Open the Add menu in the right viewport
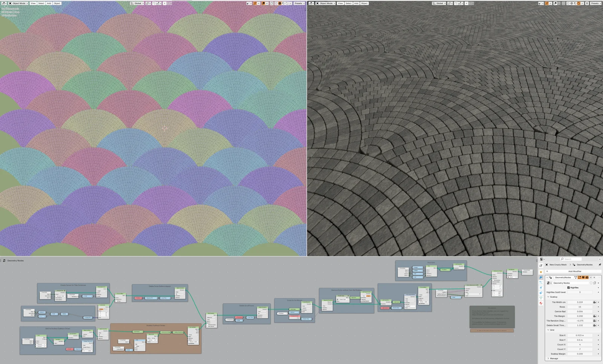Image resolution: width=603 pixels, height=364 pixels. [356, 3]
